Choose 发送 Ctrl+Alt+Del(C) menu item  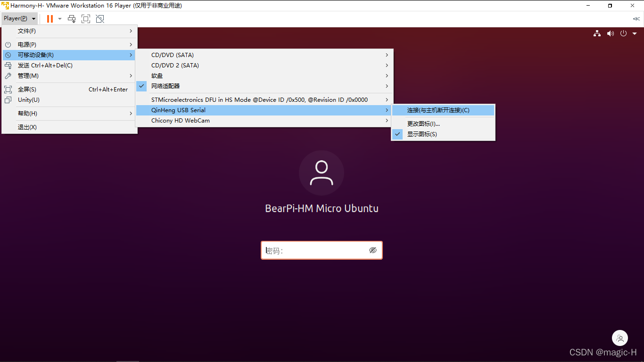[x=70, y=66]
